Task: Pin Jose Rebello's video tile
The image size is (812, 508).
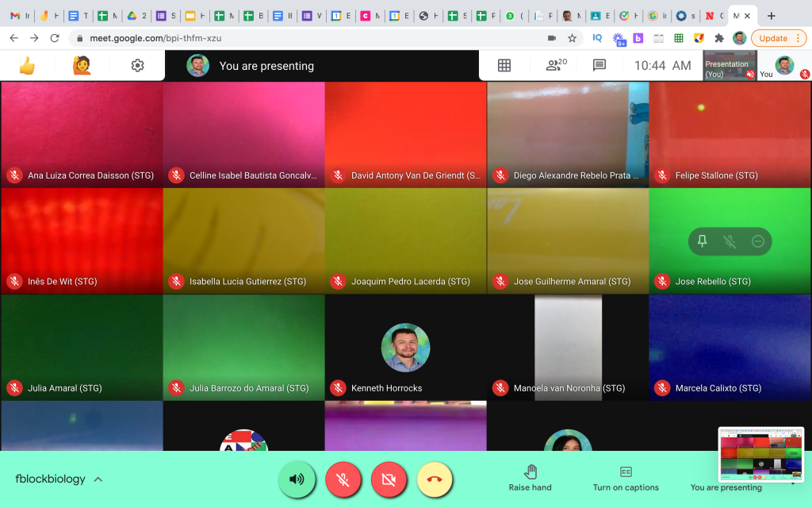Action: pyautogui.click(x=702, y=241)
